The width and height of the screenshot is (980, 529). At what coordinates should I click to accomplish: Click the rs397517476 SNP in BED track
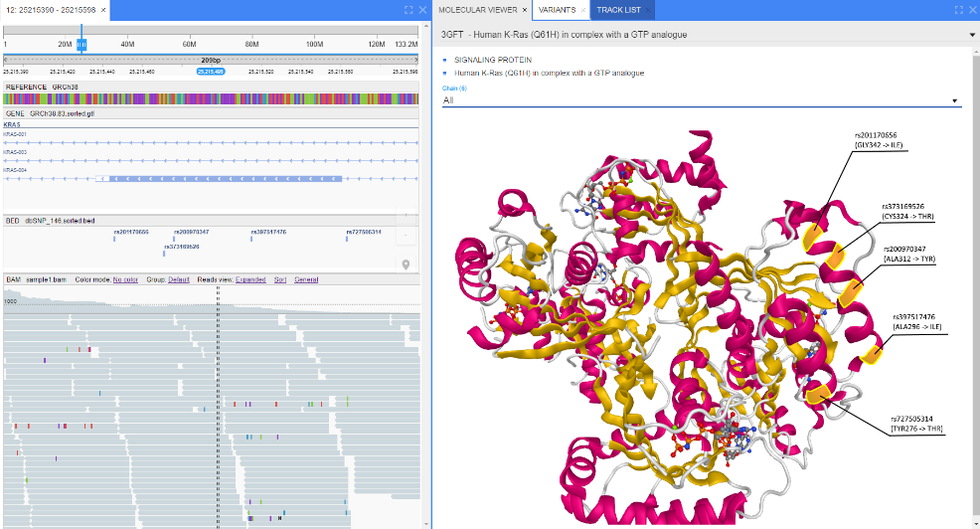[x=267, y=232]
